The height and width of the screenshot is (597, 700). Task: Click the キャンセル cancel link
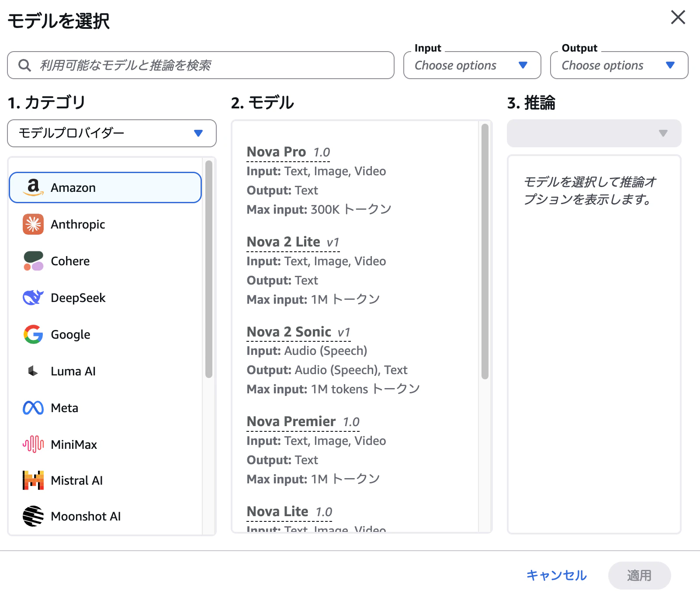556,575
